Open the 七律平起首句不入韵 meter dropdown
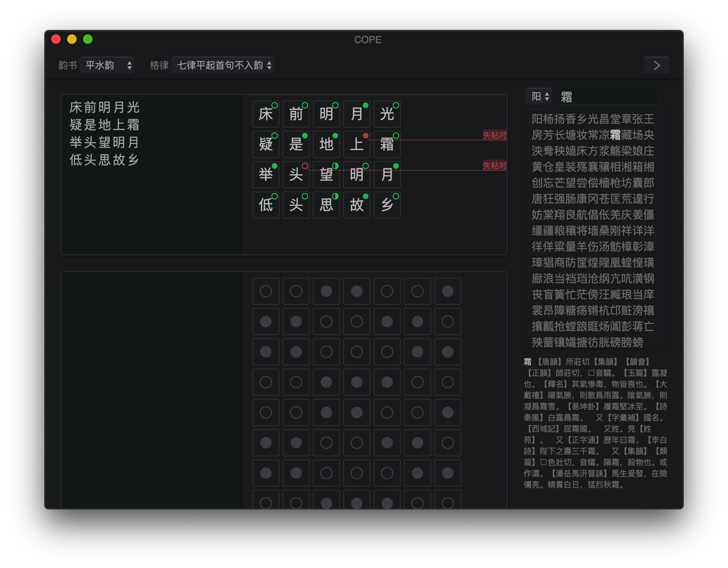728x568 pixels. point(223,65)
